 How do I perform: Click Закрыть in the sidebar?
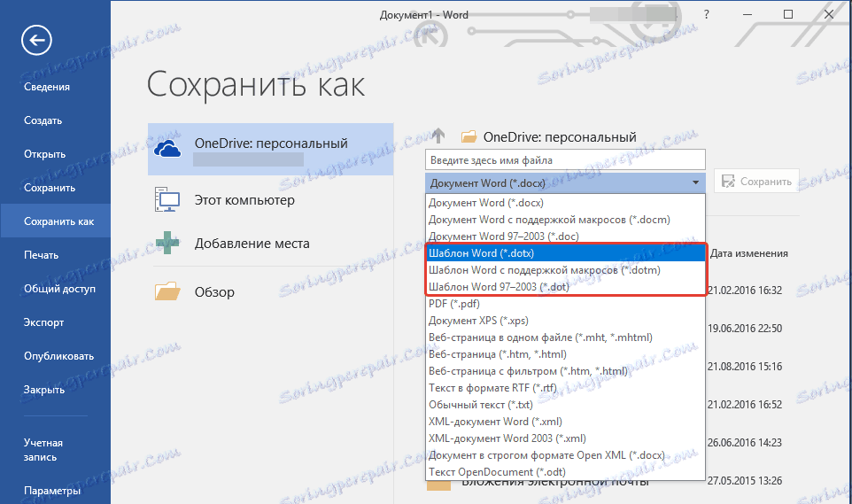point(44,390)
